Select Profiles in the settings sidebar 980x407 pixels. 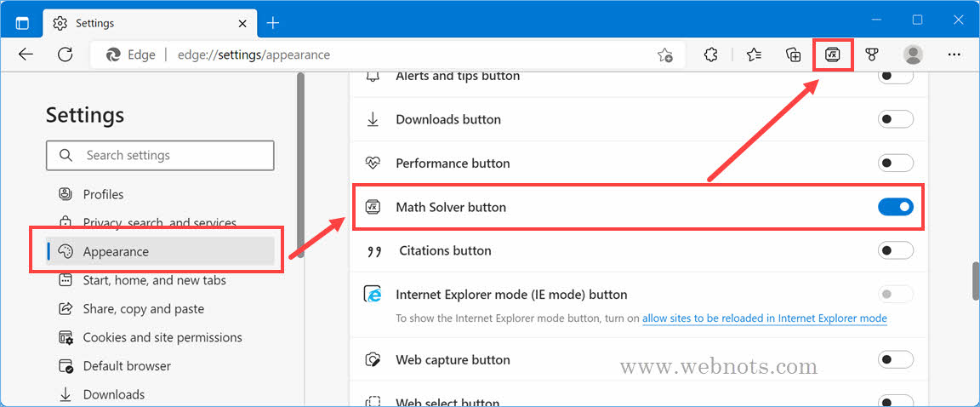point(103,194)
